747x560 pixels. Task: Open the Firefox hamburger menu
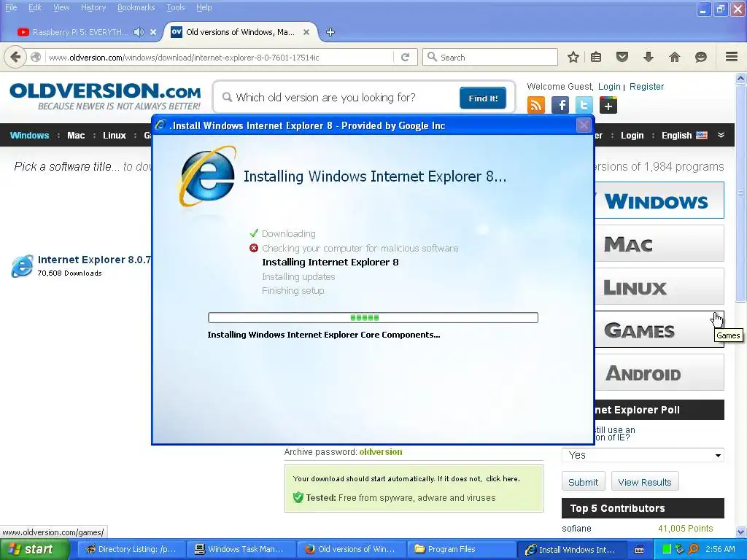pos(732,57)
